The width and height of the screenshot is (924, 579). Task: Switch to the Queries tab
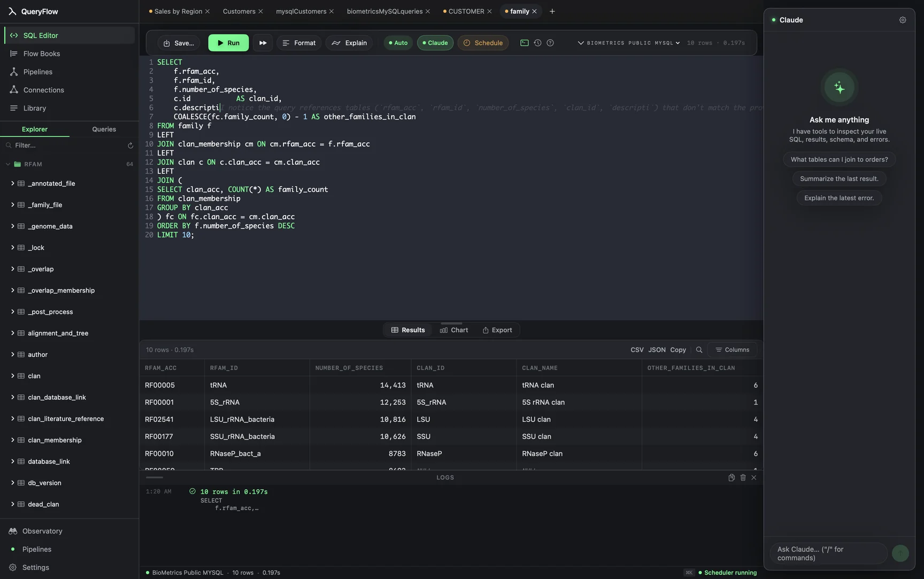pyautogui.click(x=104, y=129)
